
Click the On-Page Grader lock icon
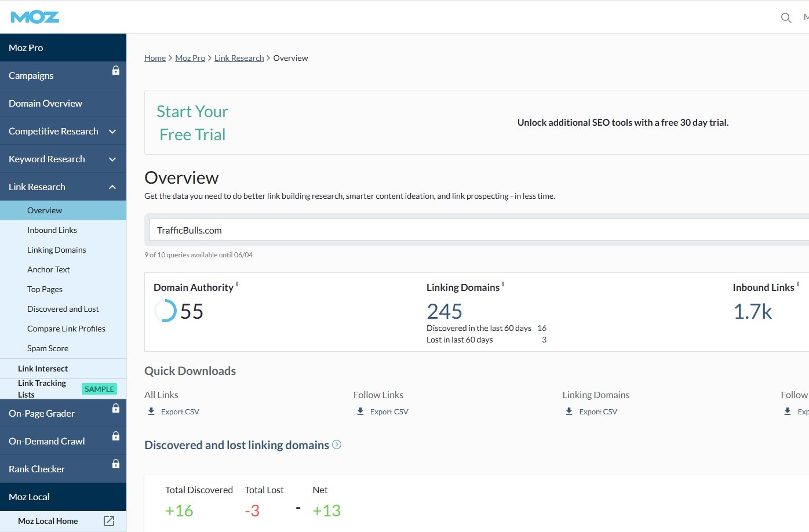click(x=116, y=408)
